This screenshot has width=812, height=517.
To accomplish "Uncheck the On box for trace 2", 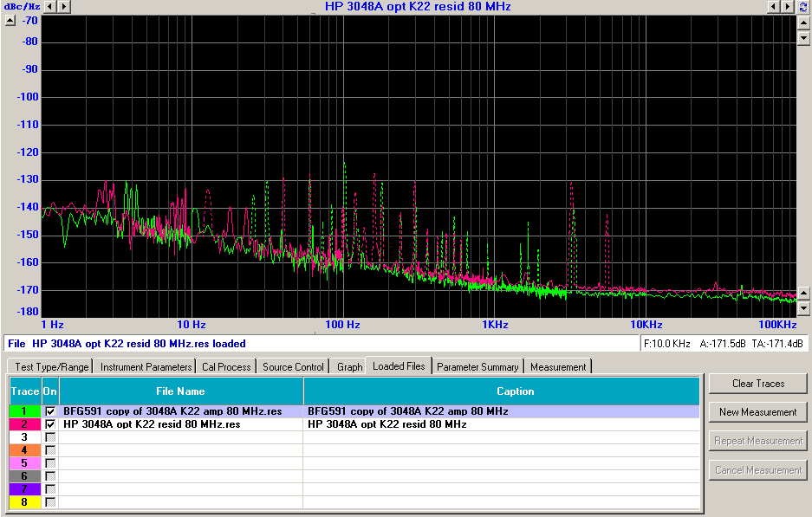I will pos(50,424).
